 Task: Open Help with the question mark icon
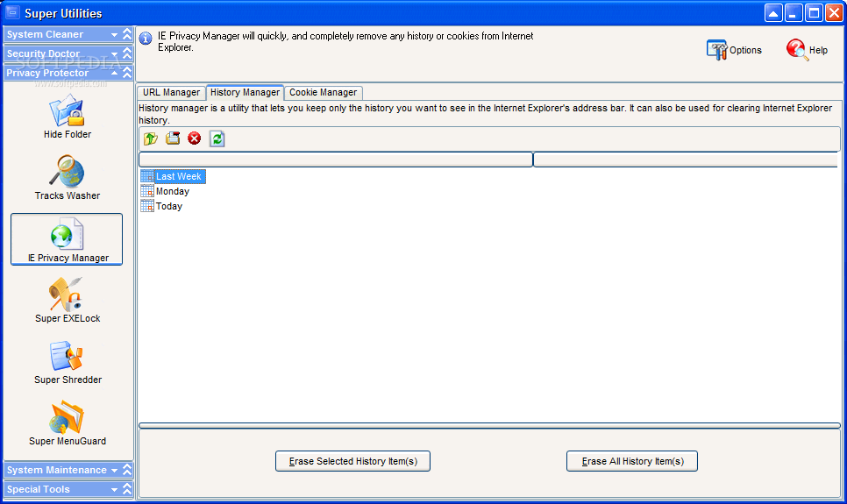tap(807, 50)
